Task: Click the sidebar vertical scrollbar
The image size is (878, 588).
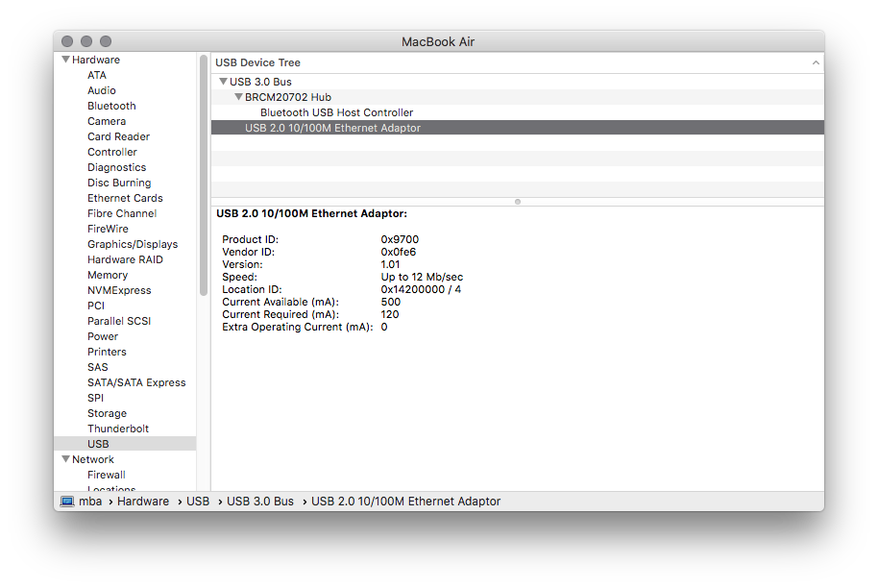Action: click(x=204, y=175)
